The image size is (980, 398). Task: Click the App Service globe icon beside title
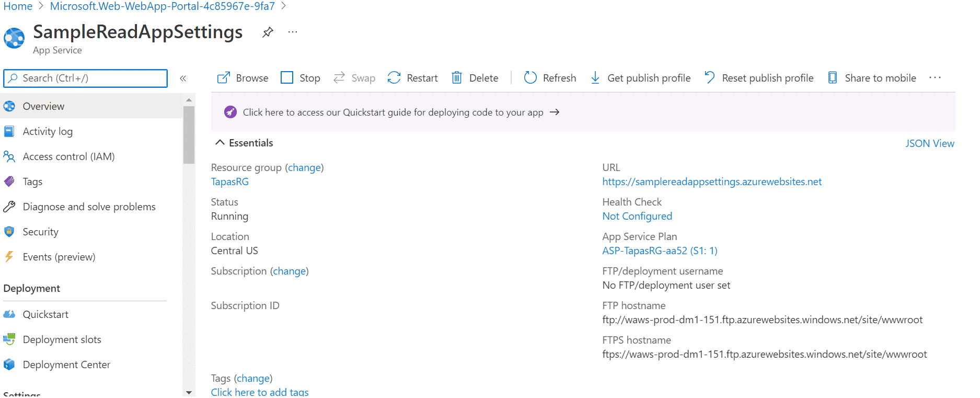14,38
